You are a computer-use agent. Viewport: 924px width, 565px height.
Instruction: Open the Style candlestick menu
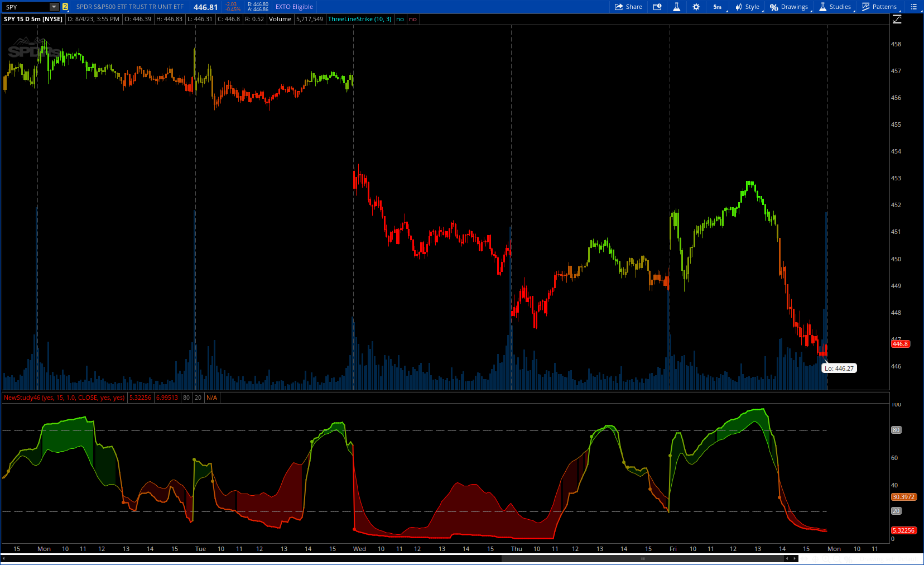747,7
